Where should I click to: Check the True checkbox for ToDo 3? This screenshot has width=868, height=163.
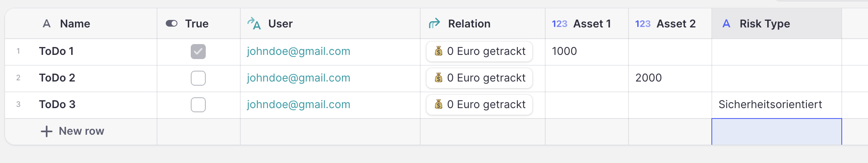[x=198, y=105]
